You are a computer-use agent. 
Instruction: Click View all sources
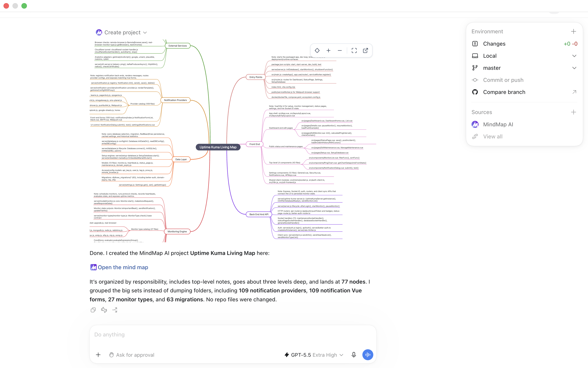pyautogui.click(x=493, y=137)
